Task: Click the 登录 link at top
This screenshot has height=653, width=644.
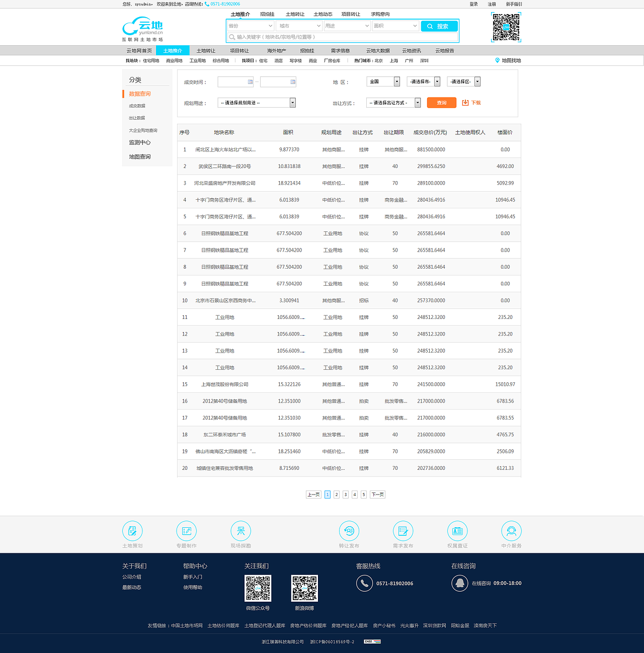Action: (474, 4)
